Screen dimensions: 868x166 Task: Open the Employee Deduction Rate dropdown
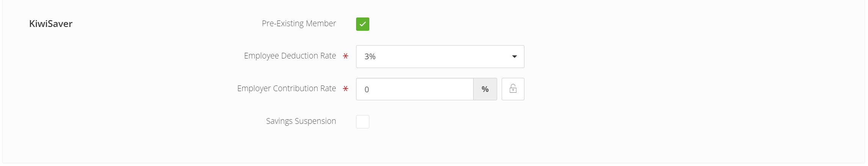click(440, 57)
